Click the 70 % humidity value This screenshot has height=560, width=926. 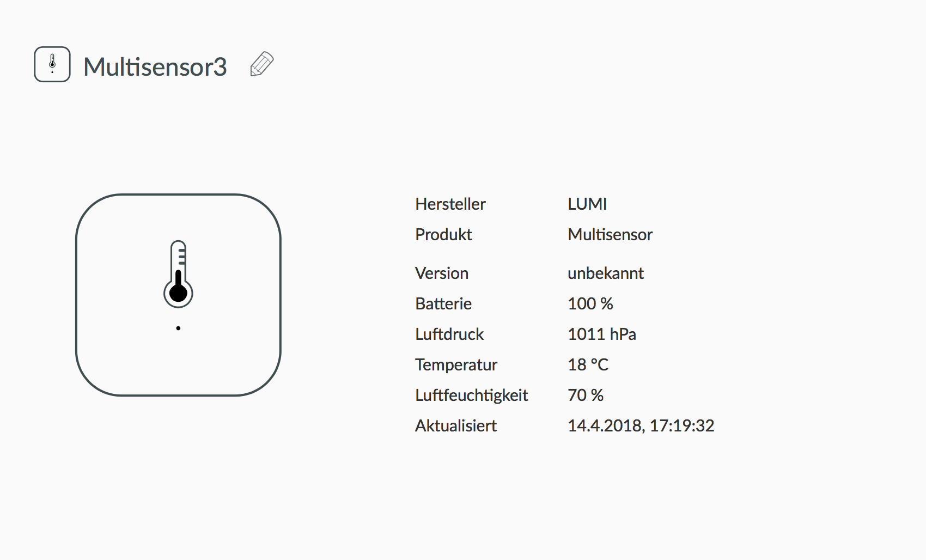click(x=586, y=395)
